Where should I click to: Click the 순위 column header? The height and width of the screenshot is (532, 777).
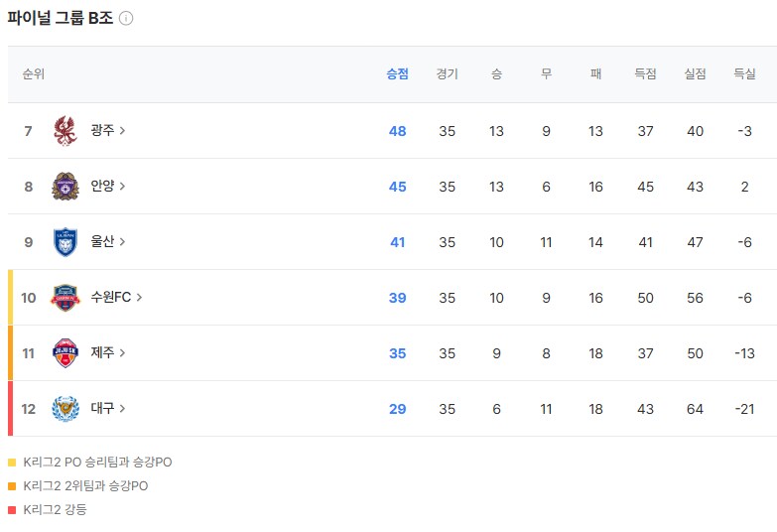[x=34, y=74]
